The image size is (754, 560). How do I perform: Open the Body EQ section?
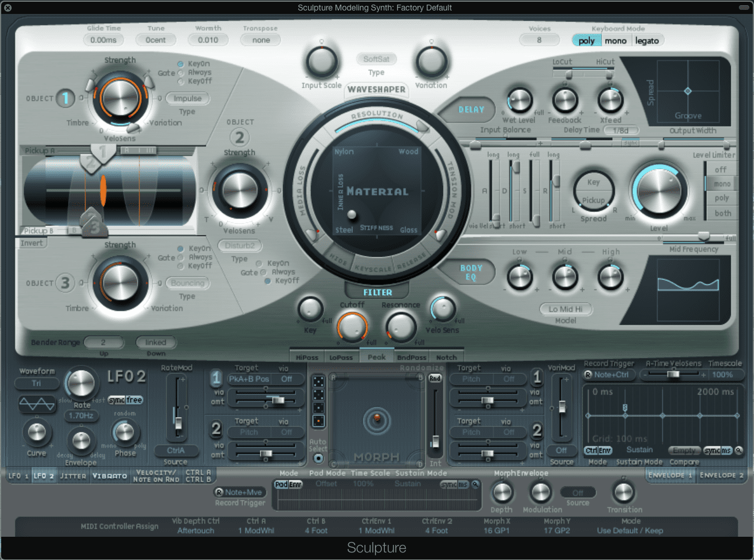(471, 271)
